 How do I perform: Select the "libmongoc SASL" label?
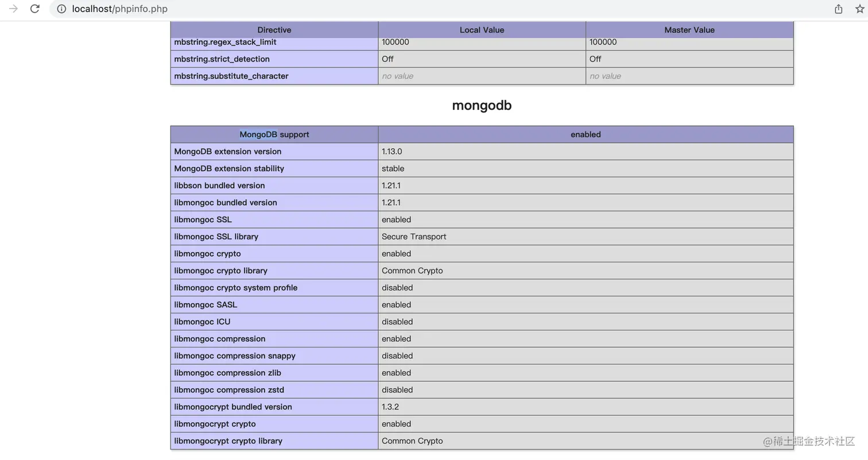[x=206, y=305]
